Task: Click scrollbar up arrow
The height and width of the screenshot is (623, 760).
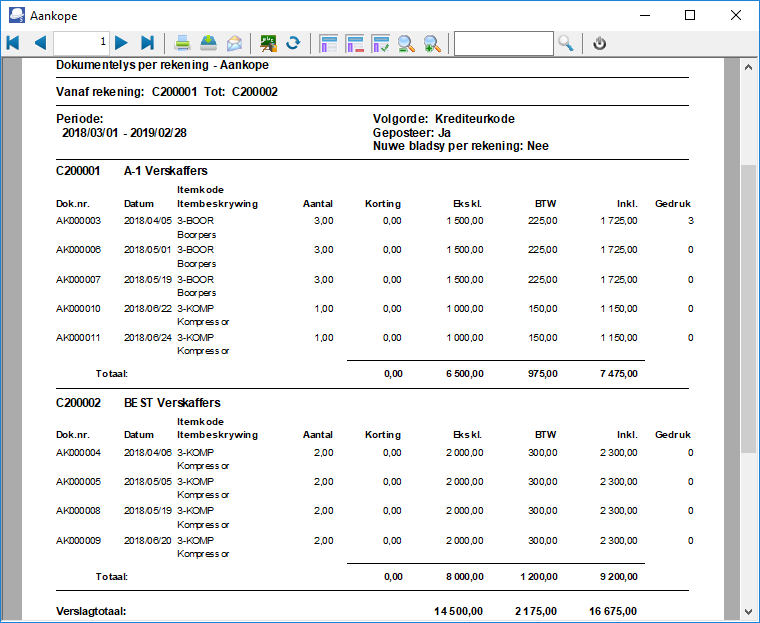Action: [748, 67]
